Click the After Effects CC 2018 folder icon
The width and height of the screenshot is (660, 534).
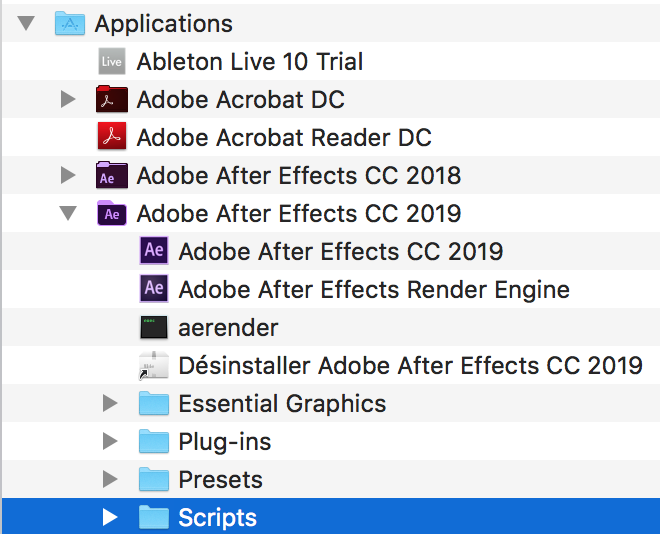pyautogui.click(x=112, y=176)
